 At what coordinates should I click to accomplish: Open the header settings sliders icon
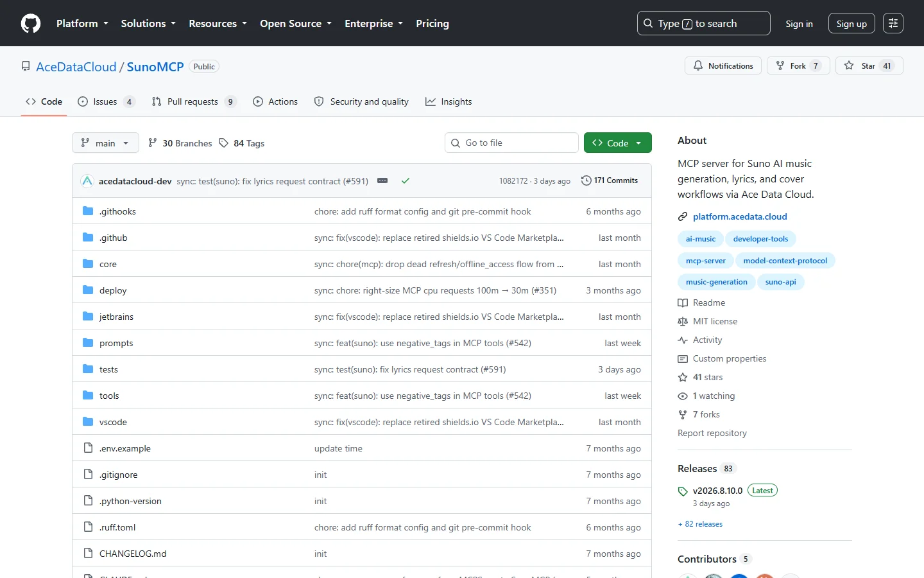click(893, 23)
